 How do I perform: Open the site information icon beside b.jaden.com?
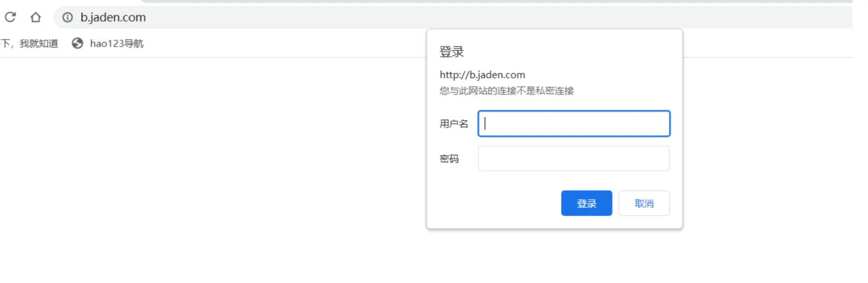(67, 17)
